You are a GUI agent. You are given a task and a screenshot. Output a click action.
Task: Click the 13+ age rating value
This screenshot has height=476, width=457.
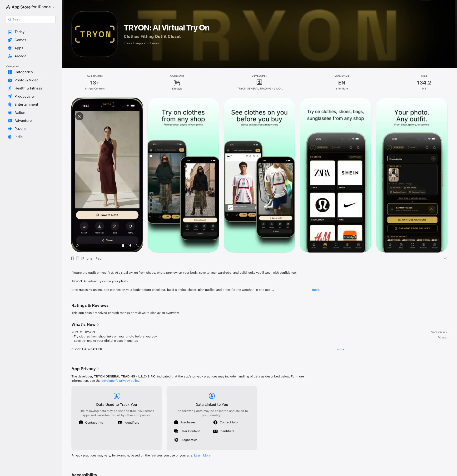[x=95, y=83]
